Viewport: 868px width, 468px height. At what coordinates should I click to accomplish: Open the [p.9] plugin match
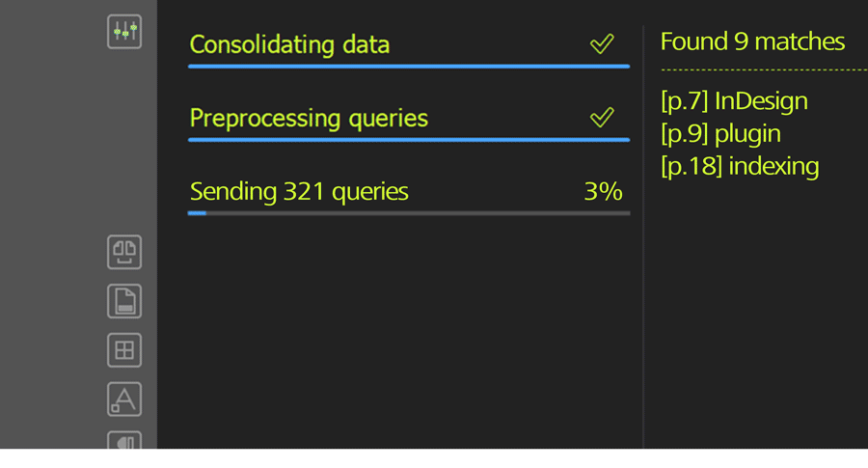pos(720,134)
